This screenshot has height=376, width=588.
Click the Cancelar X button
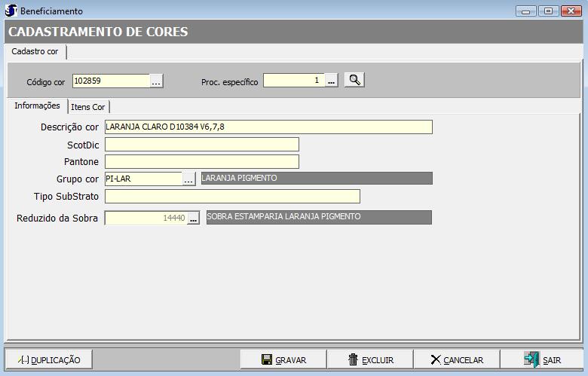tap(457, 359)
